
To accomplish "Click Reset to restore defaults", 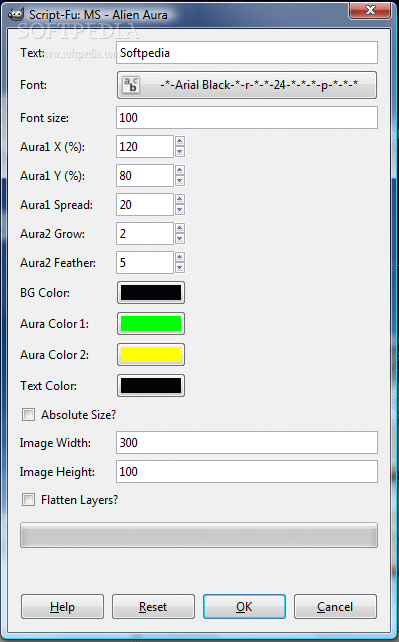I will coord(153,606).
